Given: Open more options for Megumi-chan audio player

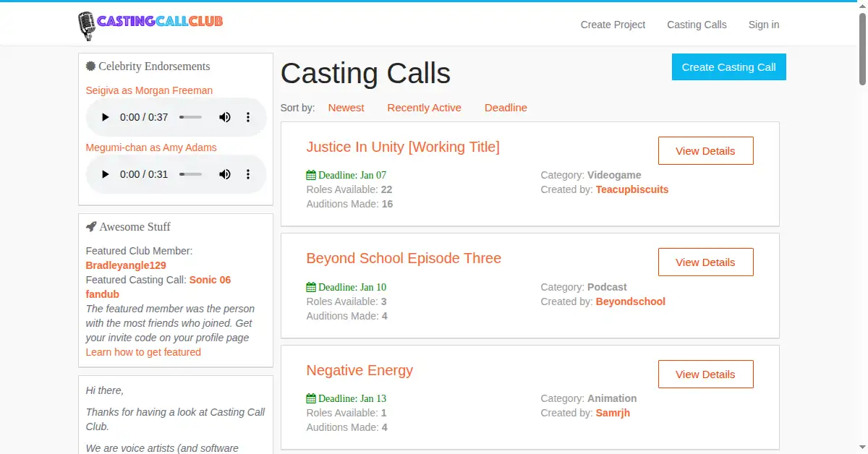Looking at the screenshot, I should [248, 174].
